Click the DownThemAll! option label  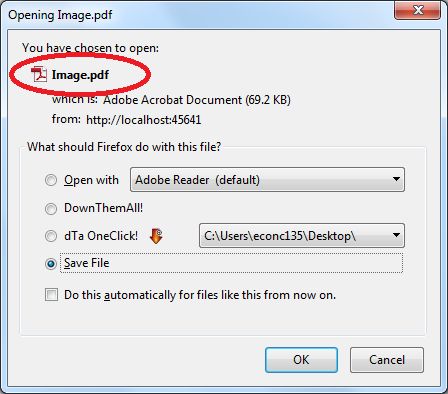coord(104,208)
